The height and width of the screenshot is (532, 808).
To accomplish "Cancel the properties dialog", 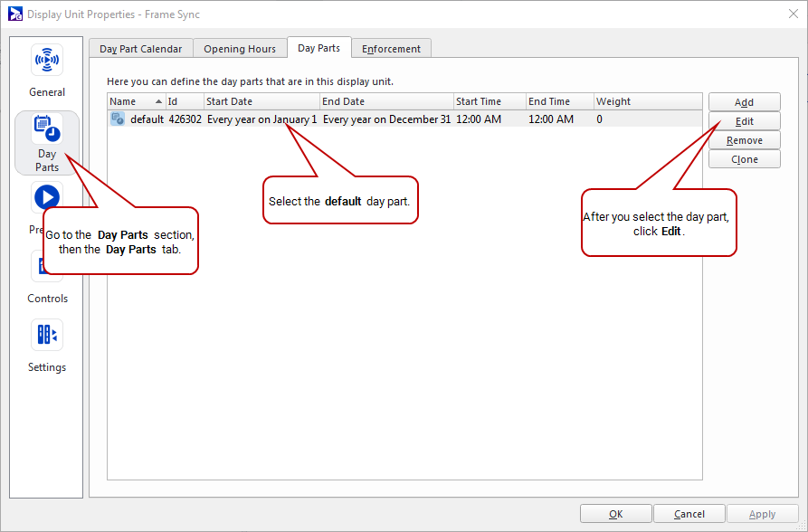I will 689,514.
